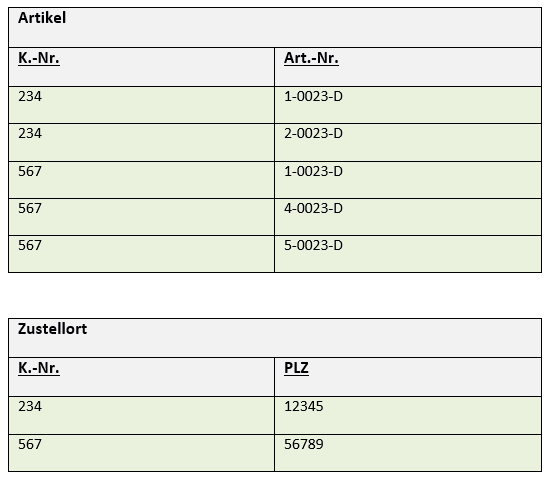Select article 1-0023-D in the 567 row

click(x=408, y=180)
